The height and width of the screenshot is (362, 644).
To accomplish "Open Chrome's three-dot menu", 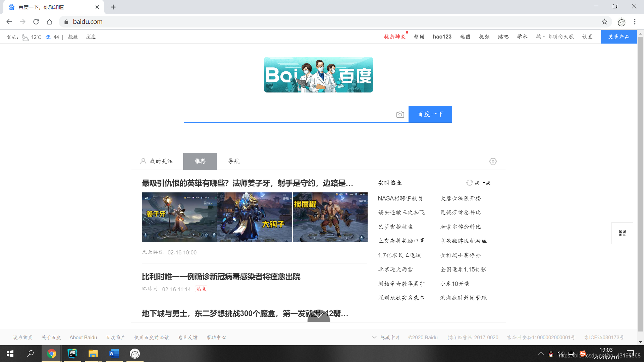I will (x=635, y=22).
